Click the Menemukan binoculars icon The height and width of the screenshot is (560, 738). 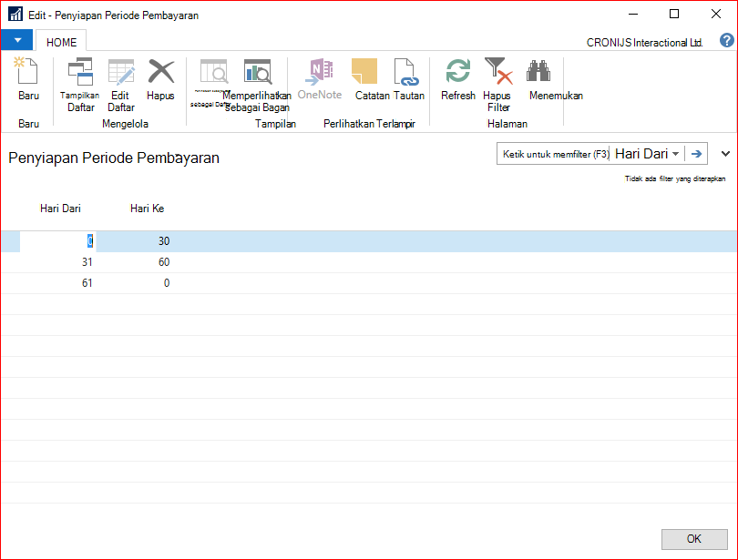pos(538,70)
